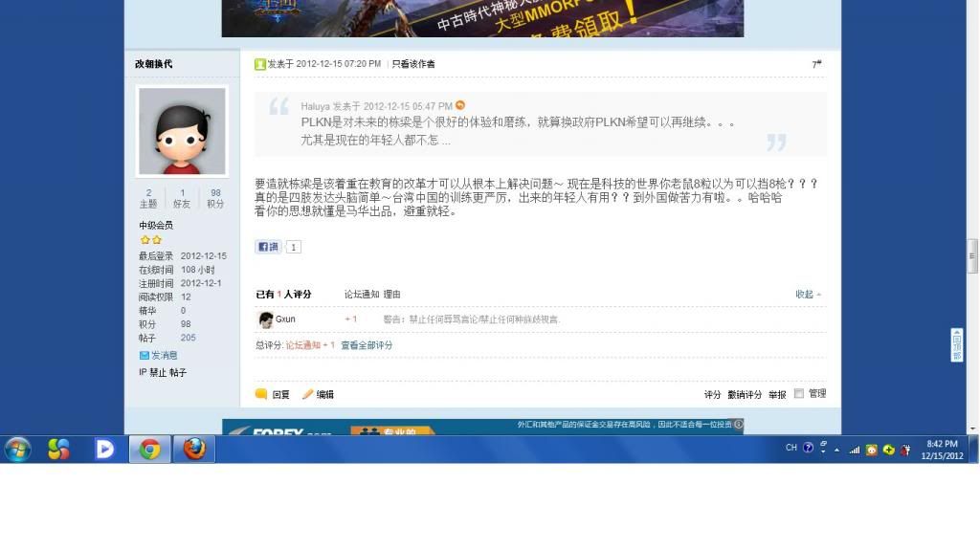Open Firefox from the taskbar
Screen dimensions: 980x550
click(194, 449)
